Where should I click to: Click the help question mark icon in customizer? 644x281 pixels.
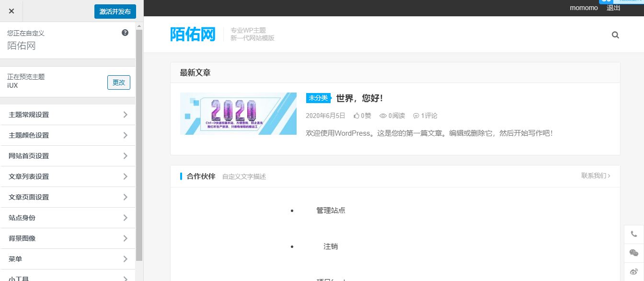125,32
